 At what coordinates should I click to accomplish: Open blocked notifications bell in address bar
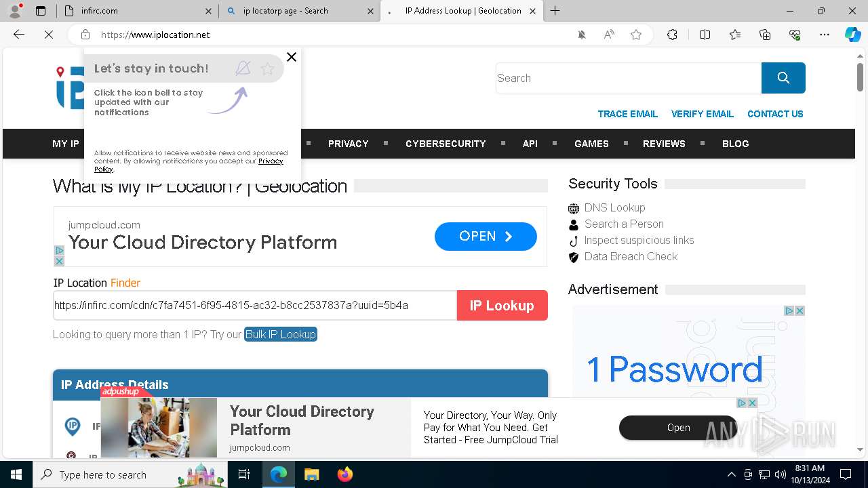(x=582, y=35)
